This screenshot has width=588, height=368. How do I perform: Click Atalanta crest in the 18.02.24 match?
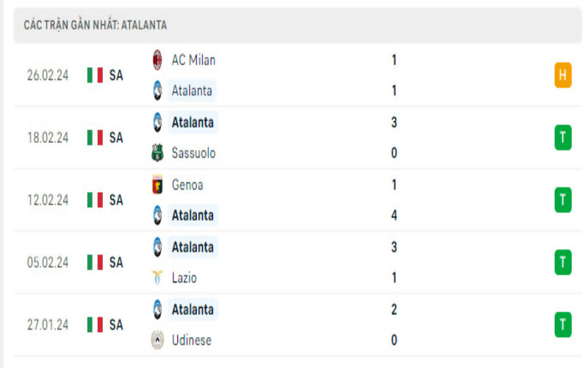(x=157, y=122)
